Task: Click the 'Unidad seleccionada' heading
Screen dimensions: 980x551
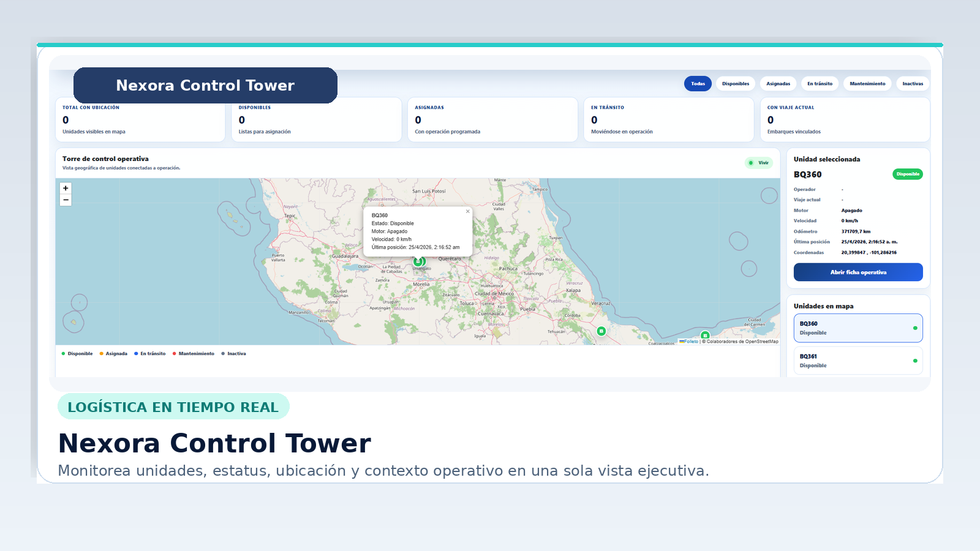Action: (827, 159)
